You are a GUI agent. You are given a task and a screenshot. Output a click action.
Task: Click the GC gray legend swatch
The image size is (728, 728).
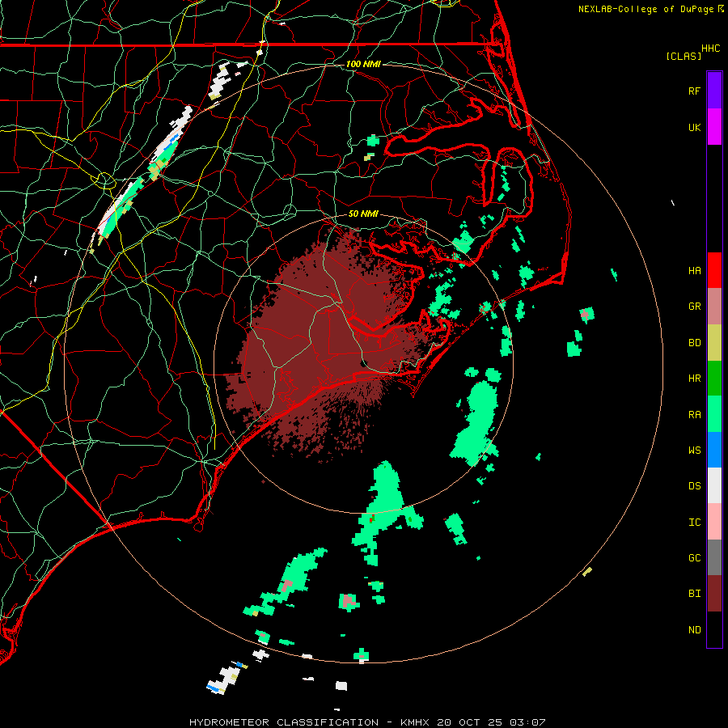[714, 557]
